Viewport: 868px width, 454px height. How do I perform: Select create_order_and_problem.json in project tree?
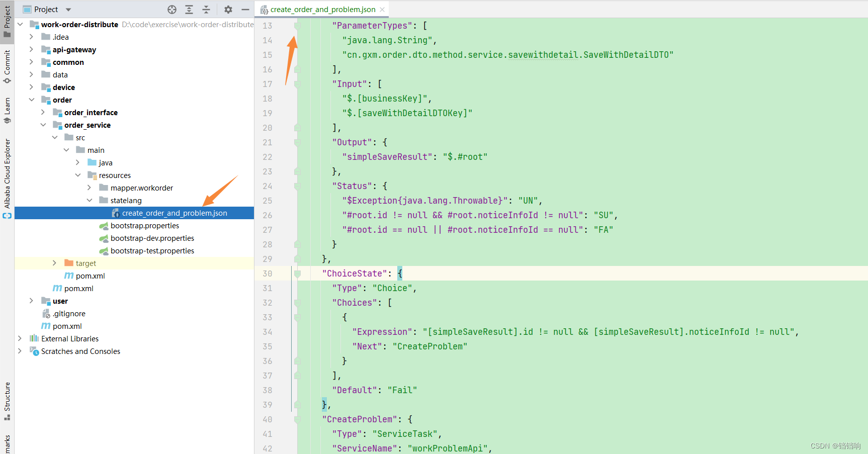click(134, 213)
